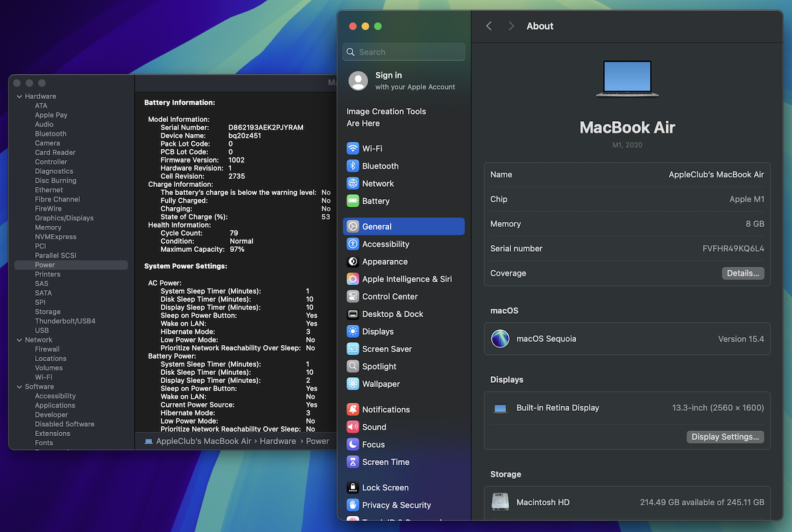792x532 pixels.
Task: Open Image Creation Tools Are Here notice
Action: (x=386, y=118)
